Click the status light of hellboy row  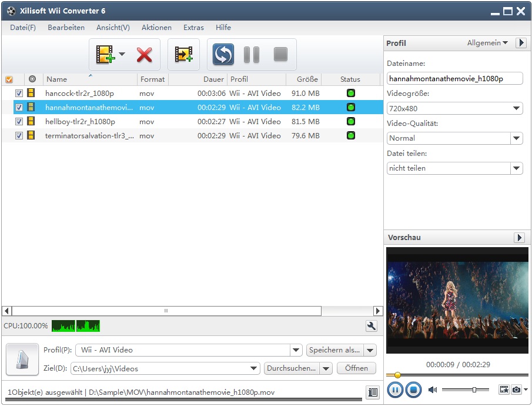[x=351, y=121]
